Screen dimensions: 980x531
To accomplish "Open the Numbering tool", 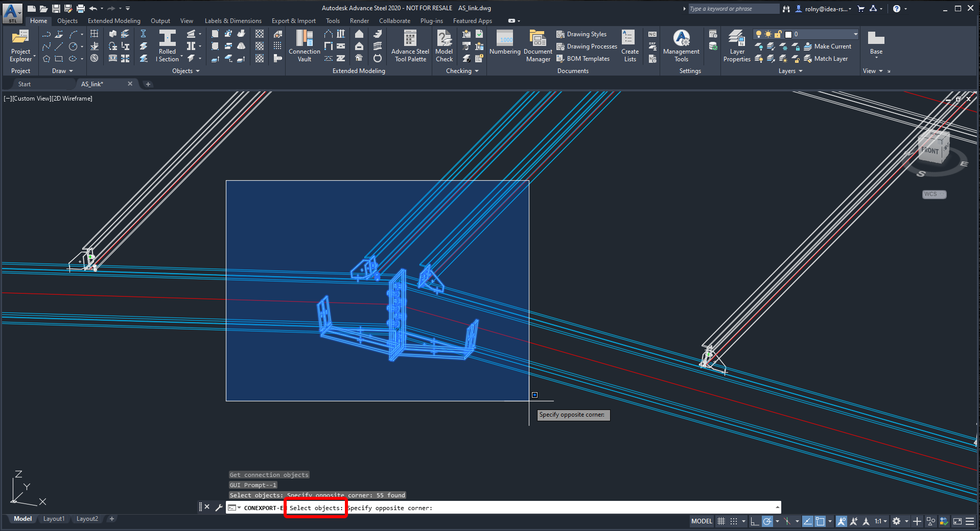I will 504,43.
